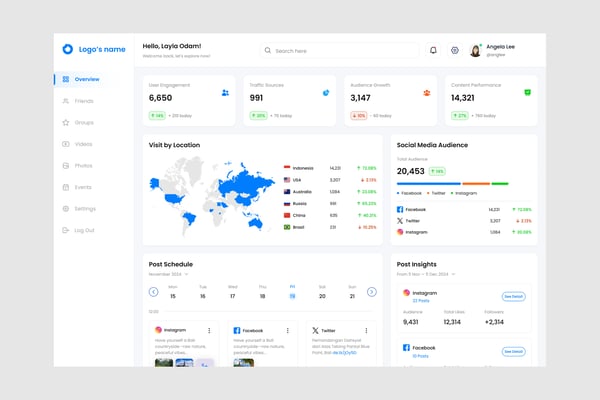
Task: Open settings icon beside the bell
Action: point(455,50)
